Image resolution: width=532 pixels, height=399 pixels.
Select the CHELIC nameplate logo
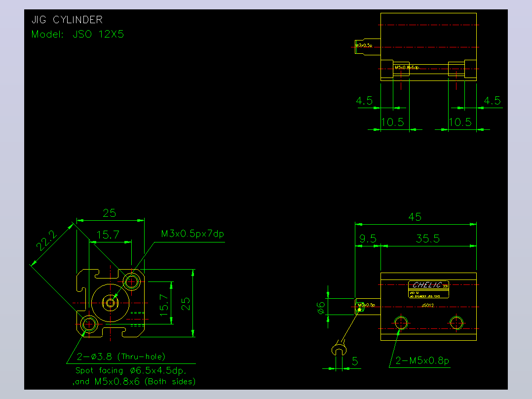(427, 285)
